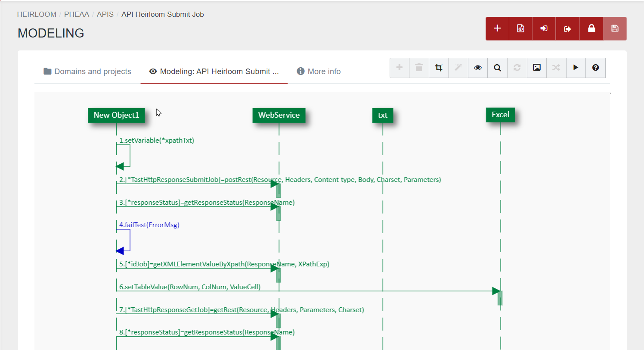Screen dimensions: 644x350
Task: Open the Search function in the toolbar
Action: [497, 68]
